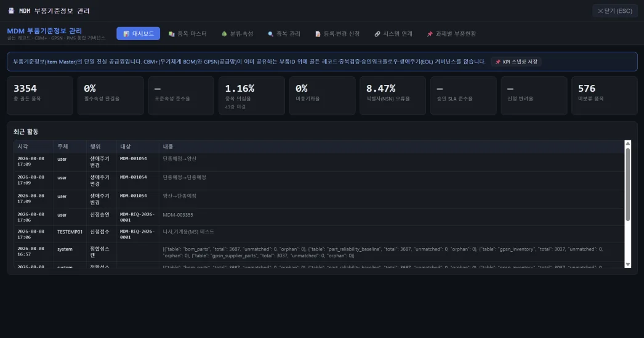Open the 대시보드 tab
The height and width of the screenshot is (338, 644).
pyautogui.click(x=138, y=34)
